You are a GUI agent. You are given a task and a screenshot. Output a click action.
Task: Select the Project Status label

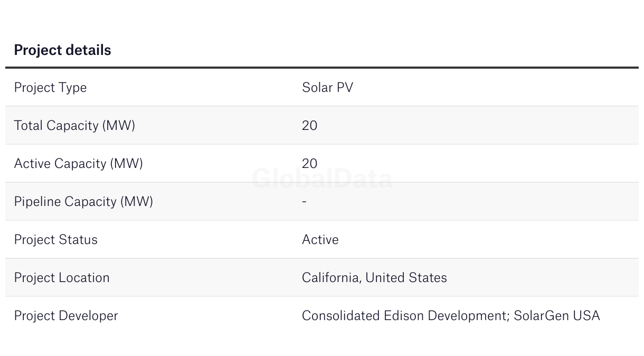pyautogui.click(x=55, y=240)
